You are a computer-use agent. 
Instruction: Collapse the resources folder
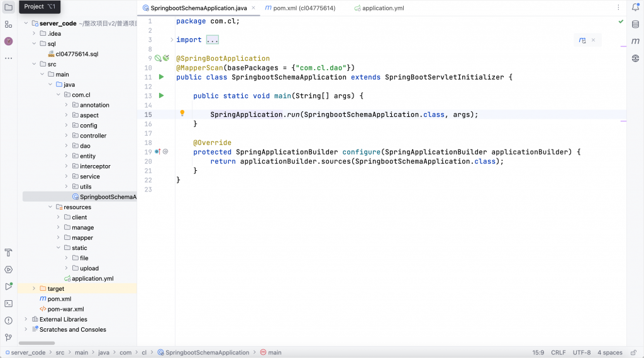pos(51,207)
